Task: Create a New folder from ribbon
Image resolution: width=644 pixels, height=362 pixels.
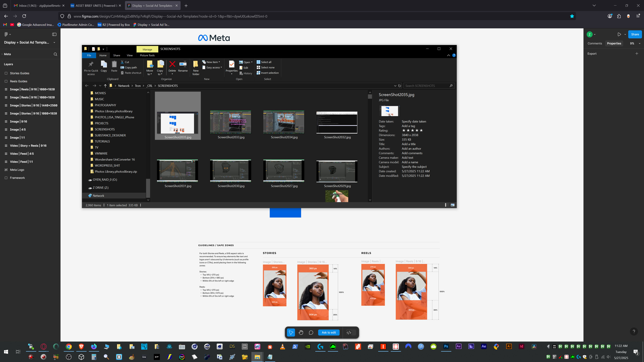Action: [x=196, y=68]
